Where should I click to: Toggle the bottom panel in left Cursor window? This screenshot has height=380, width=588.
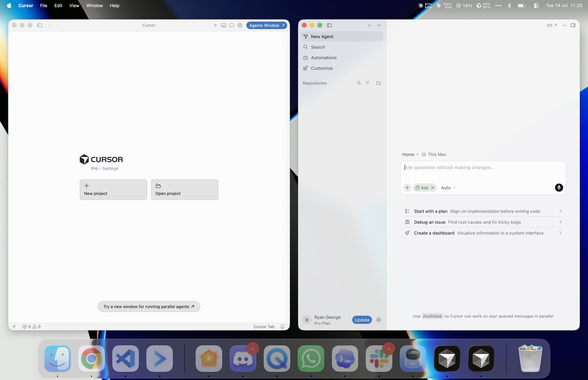tap(223, 25)
